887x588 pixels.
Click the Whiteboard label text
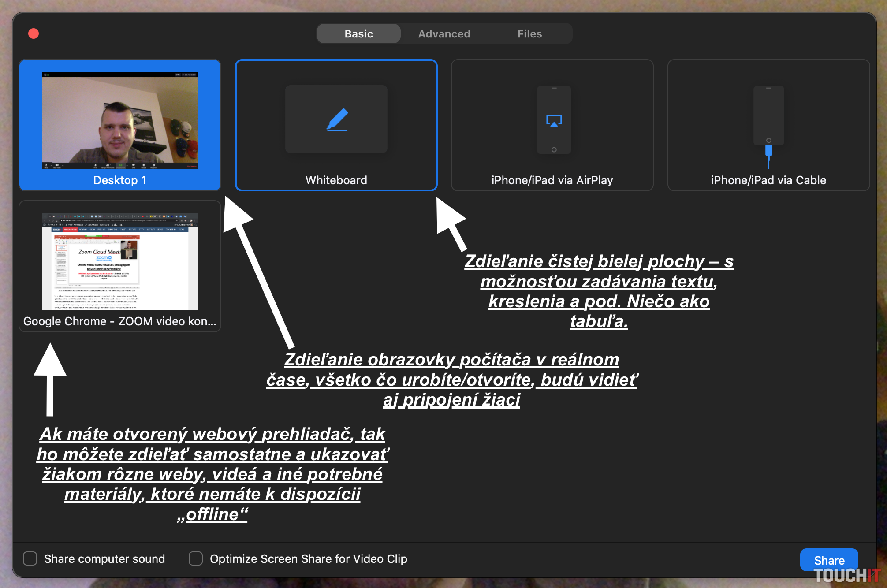tap(336, 180)
